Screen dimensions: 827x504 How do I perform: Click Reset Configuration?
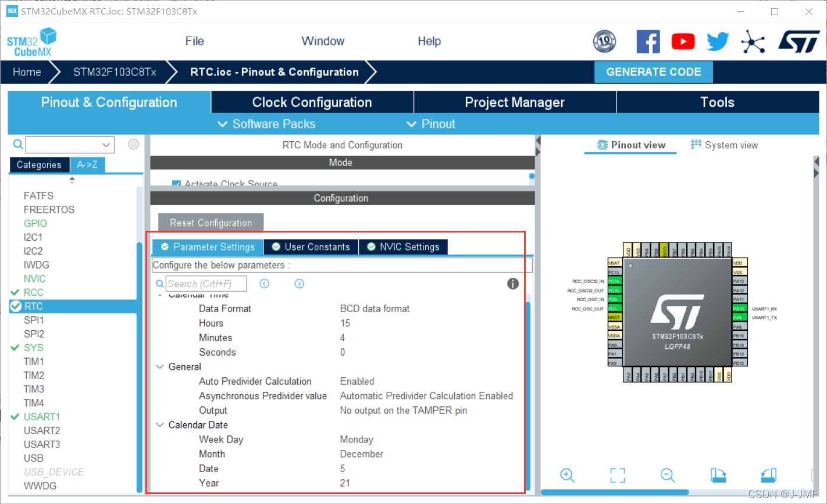(211, 223)
